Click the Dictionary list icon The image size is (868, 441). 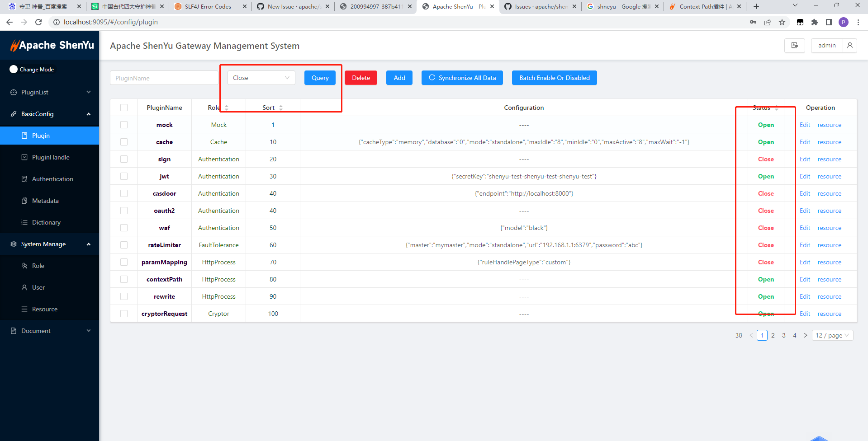[24, 222]
